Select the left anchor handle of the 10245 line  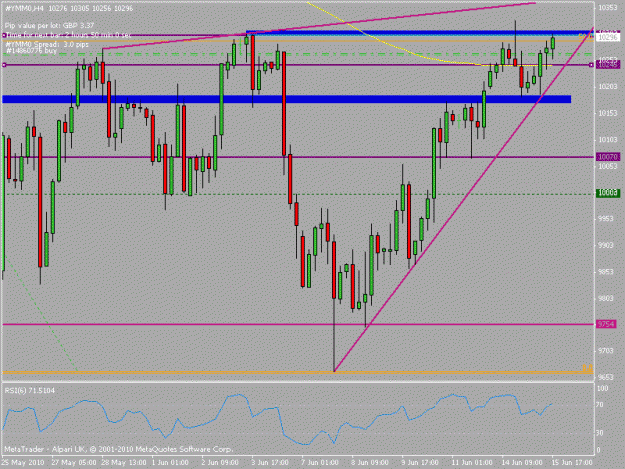(4, 65)
